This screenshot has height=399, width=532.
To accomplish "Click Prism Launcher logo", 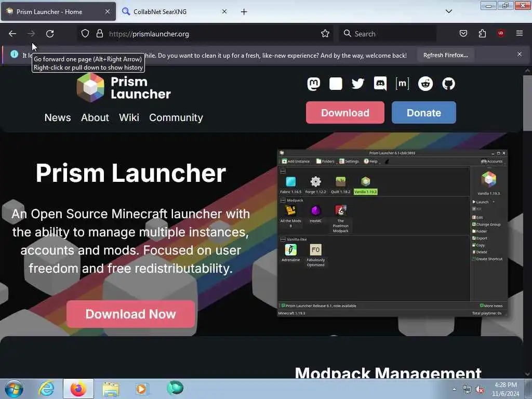I will point(124,88).
